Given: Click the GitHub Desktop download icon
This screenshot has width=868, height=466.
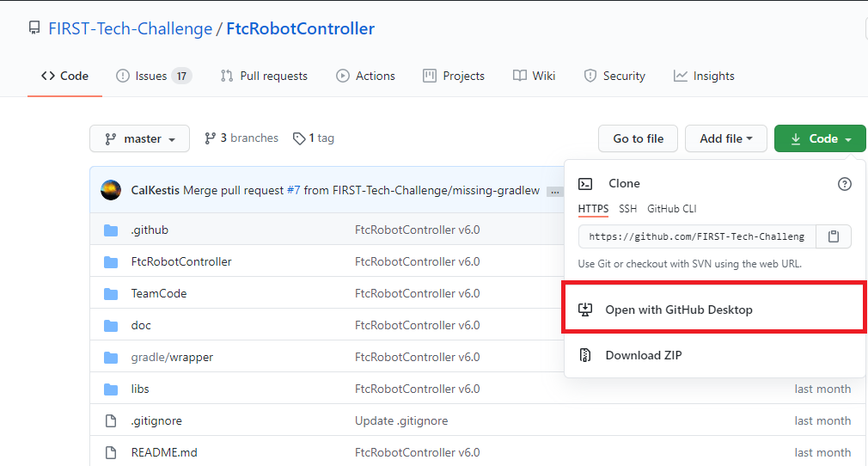Looking at the screenshot, I should pyautogui.click(x=585, y=310).
